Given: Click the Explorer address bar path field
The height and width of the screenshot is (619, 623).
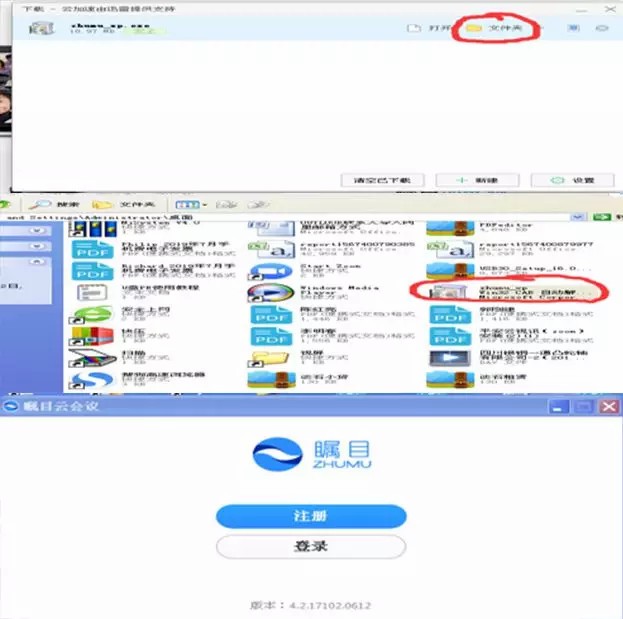Looking at the screenshot, I should [286, 217].
